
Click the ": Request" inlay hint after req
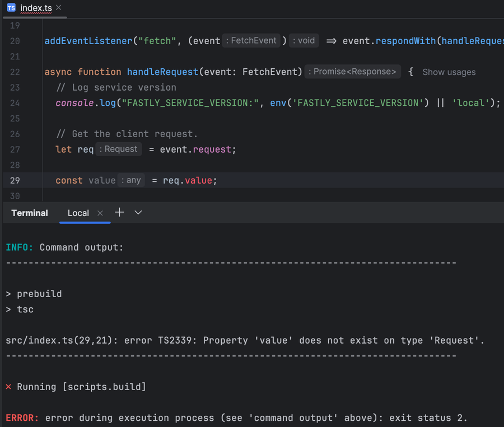pos(119,149)
